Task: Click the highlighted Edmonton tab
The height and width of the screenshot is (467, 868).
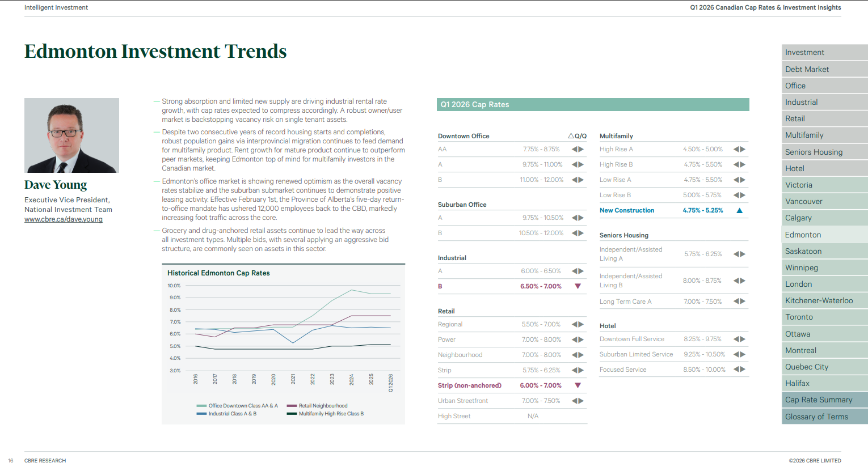Action: (x=825, y=235)
